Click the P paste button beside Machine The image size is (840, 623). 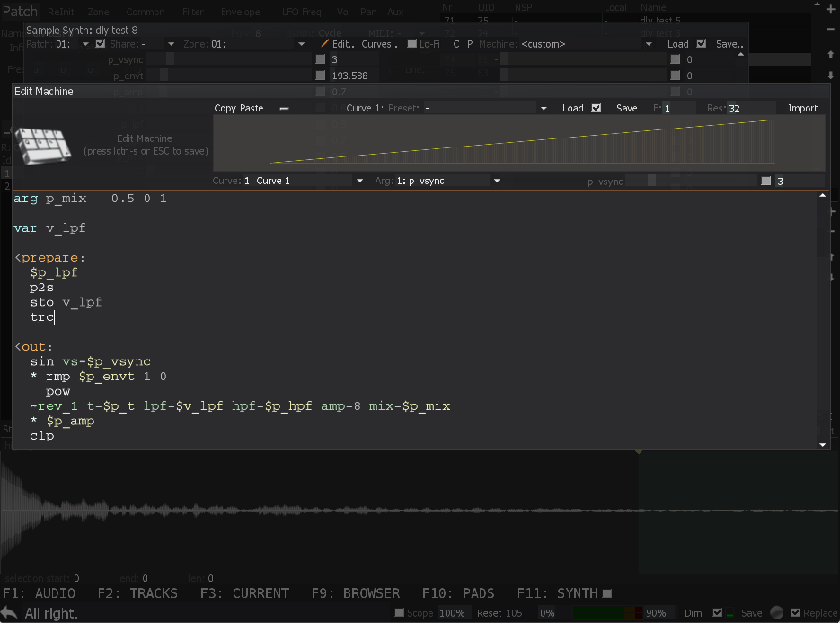coord(470,43)
